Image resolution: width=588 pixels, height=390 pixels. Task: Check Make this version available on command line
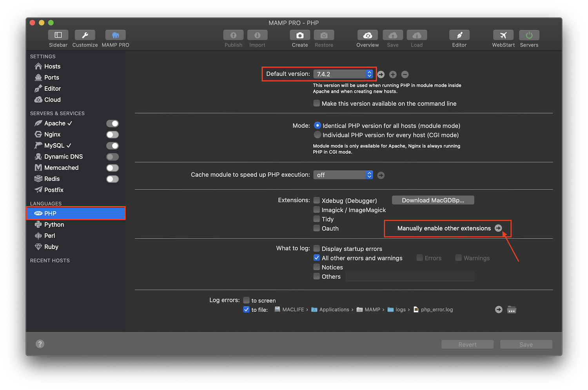pos(316,103)
